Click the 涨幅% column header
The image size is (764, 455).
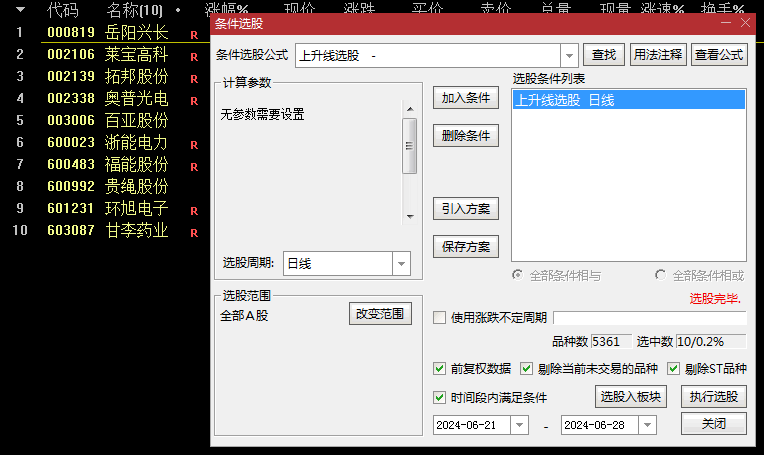227,7
